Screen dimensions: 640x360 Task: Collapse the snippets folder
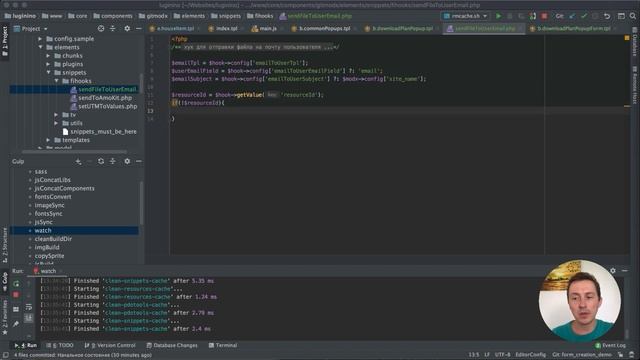(x=48, y=73)
